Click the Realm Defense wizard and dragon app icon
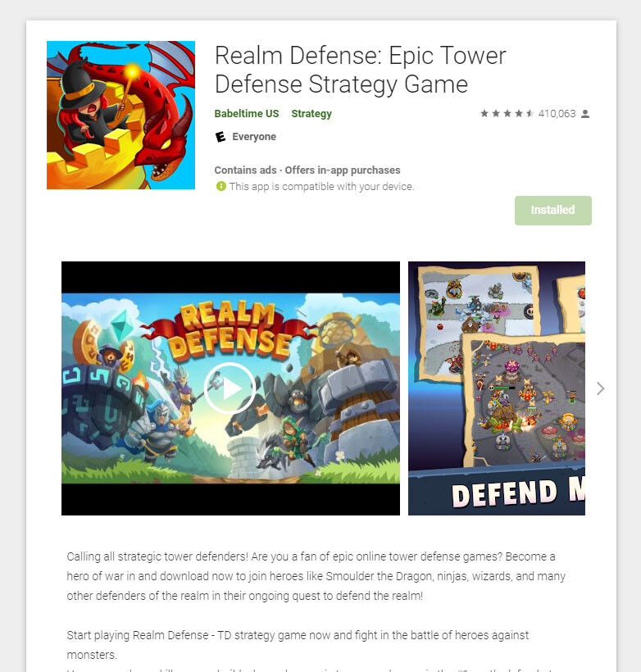The width and height of the screenshot is (641, 672). pyautogui.click(x=121, y=116)
